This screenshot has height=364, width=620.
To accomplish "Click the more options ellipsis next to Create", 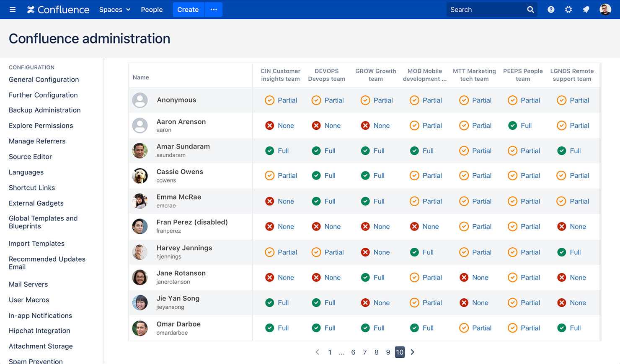I will coord(214,10).
